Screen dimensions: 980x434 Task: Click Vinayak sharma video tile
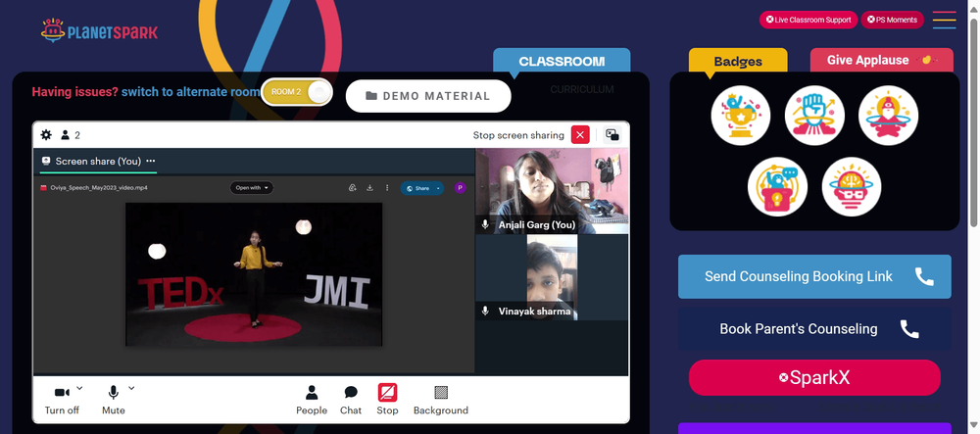click(x=552, y=277)
